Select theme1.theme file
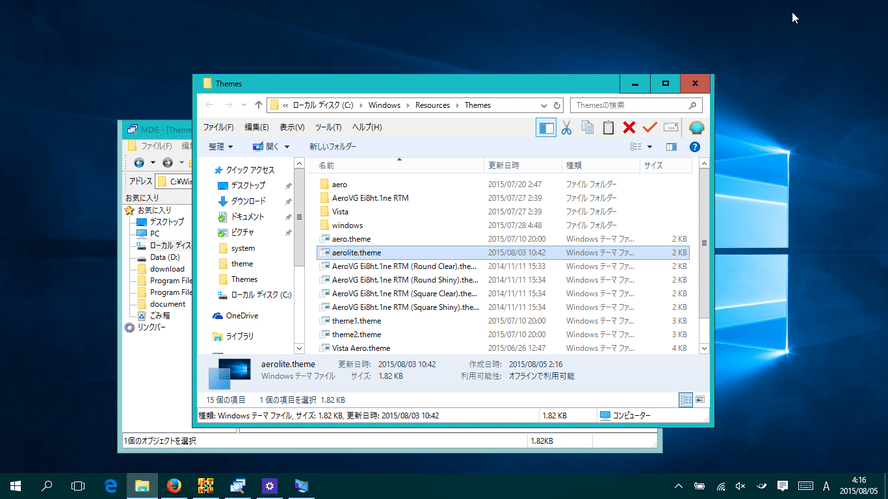The image size is (888, 499). coord(356,321)
